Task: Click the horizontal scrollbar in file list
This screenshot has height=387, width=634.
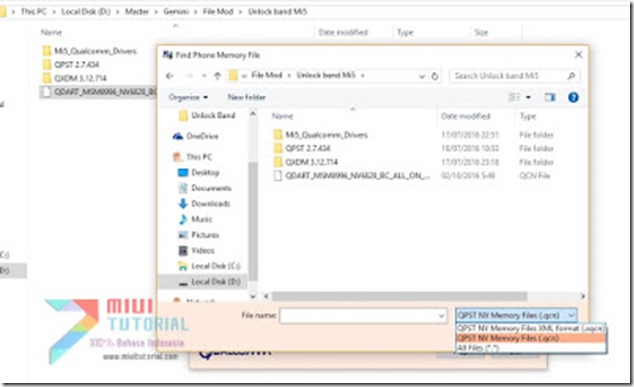Action: (x=399, y=296)
